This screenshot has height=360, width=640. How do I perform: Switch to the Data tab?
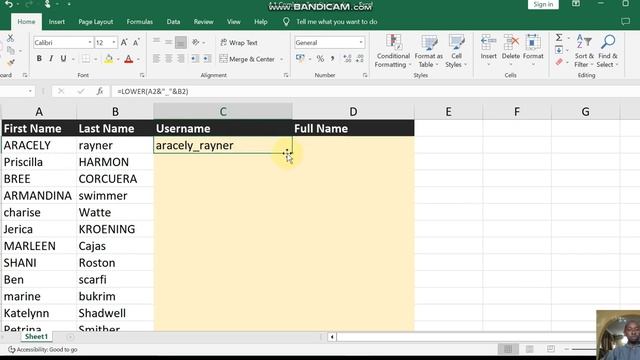pos(173,22)
